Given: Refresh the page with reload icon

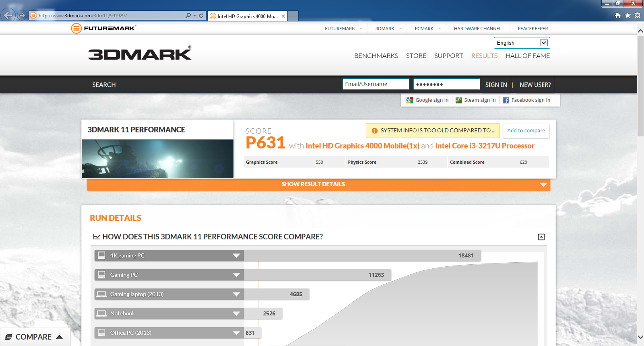Looking at the screenshot, I should pos(201,15).
